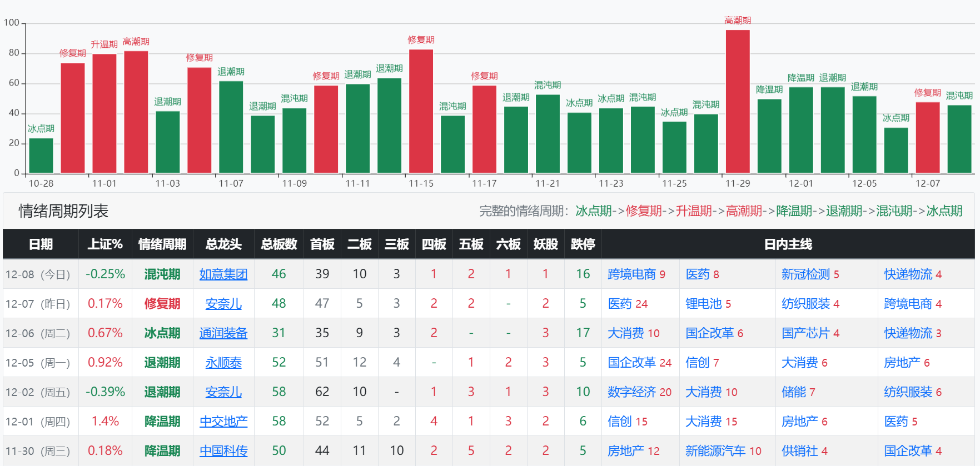
Task: Click the 数字经济 20 theme link
Action: tap(640, 392)
